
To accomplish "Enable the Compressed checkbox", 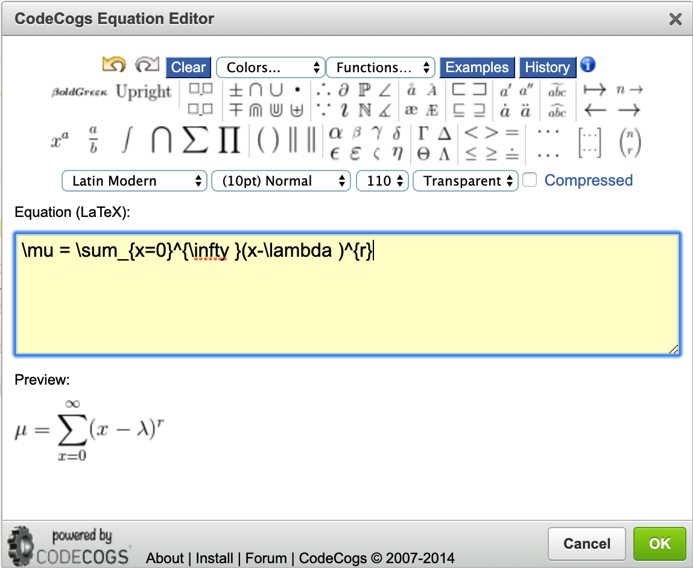I will 529,180.
